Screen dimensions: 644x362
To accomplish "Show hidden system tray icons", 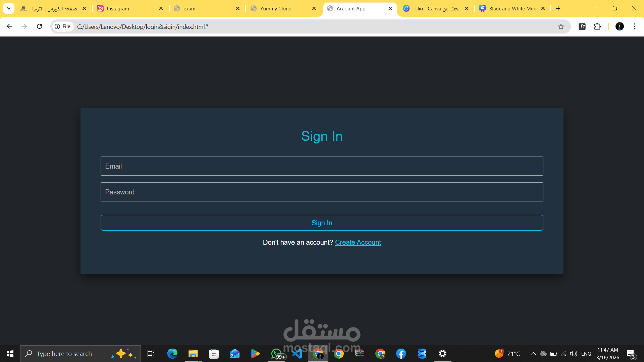I will pos(533,354).
